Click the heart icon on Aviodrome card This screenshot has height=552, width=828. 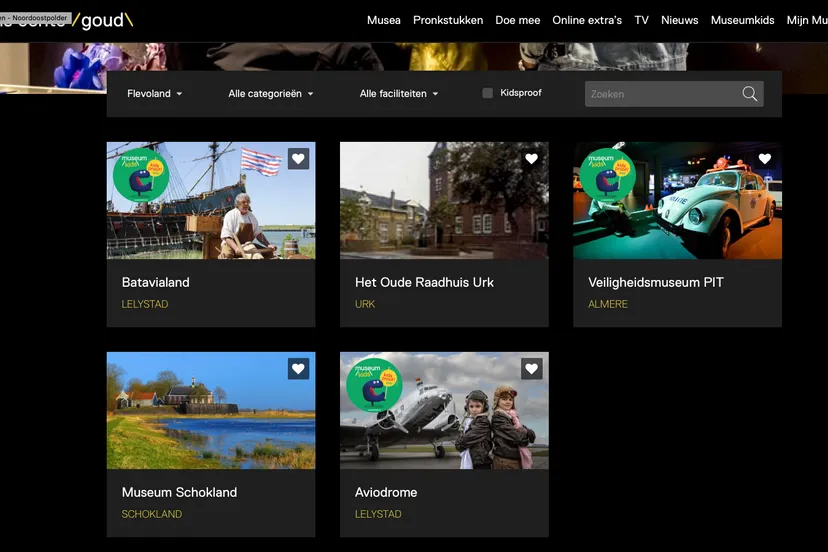pos(531,369)
